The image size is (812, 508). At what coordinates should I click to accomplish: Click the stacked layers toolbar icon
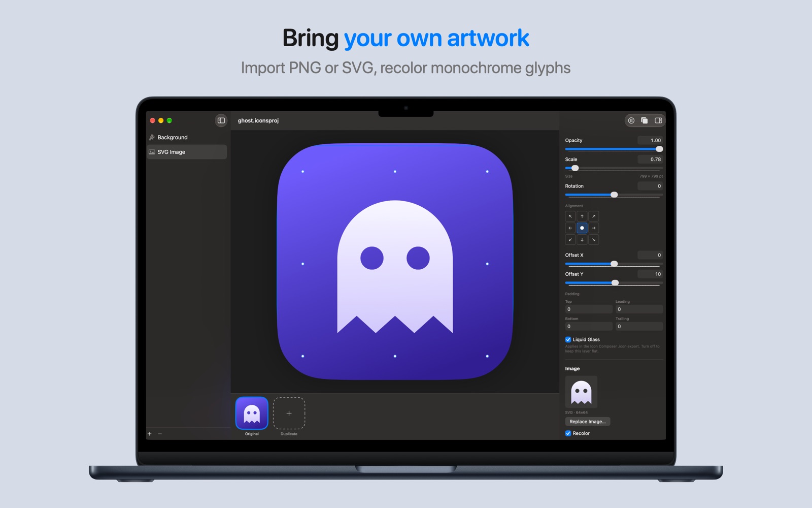(645, 120)
